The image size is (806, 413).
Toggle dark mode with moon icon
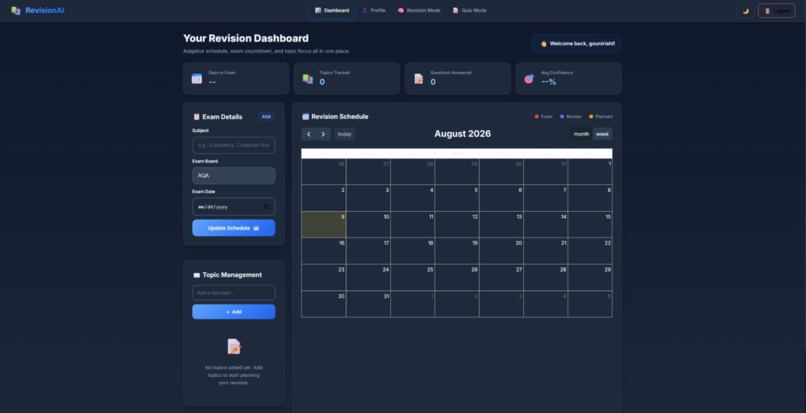tap(745, 10)
